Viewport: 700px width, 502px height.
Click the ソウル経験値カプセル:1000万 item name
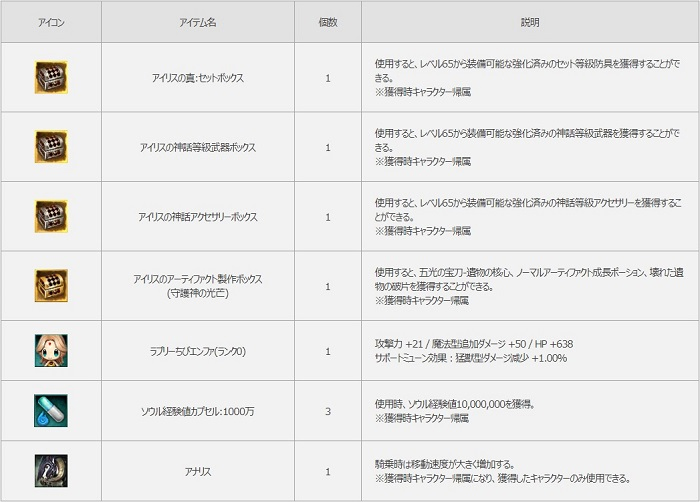[197, 410]
